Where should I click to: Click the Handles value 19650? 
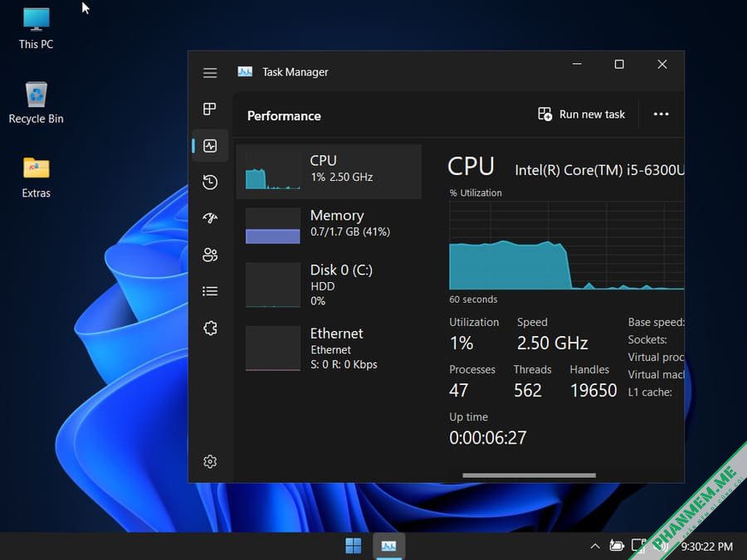pyautogui.click(x=593, y=391)
